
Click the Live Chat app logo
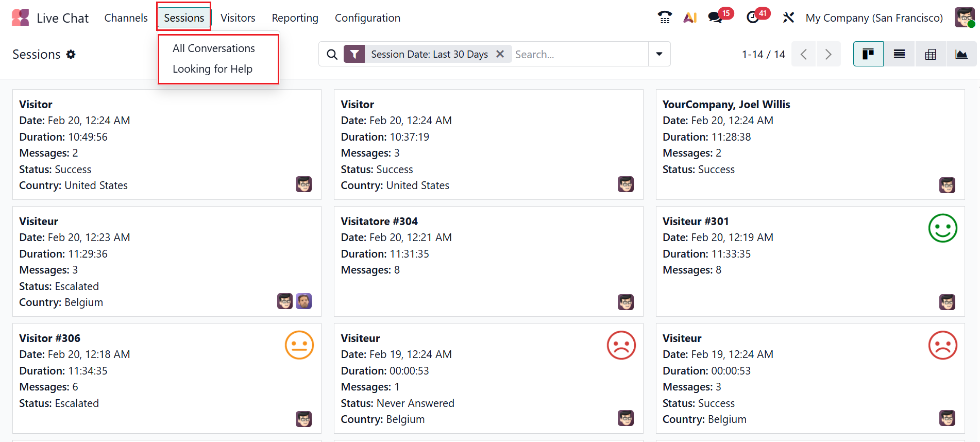(21, 18)
